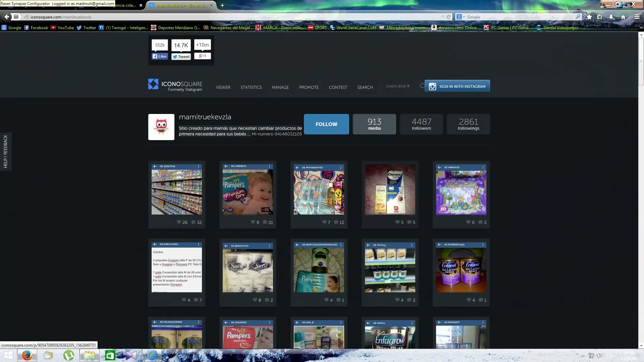Open the DE OMAEXOZ photo

tap(461, 189)
